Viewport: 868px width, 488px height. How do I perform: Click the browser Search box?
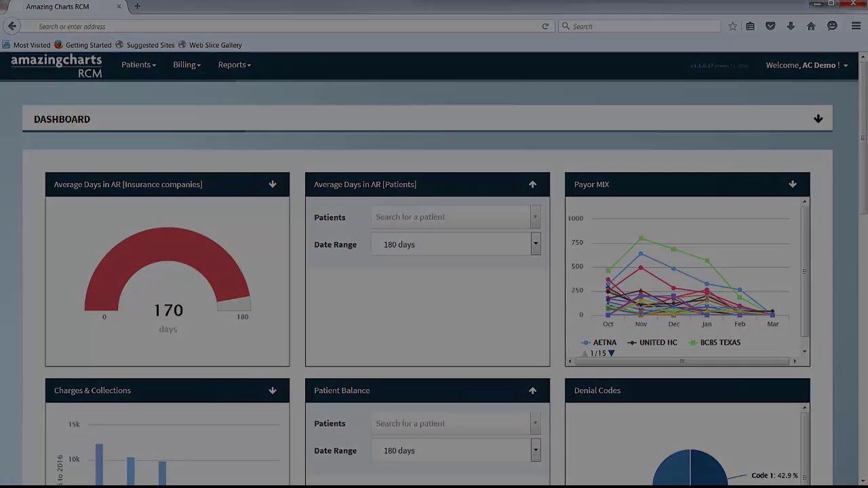639,26
